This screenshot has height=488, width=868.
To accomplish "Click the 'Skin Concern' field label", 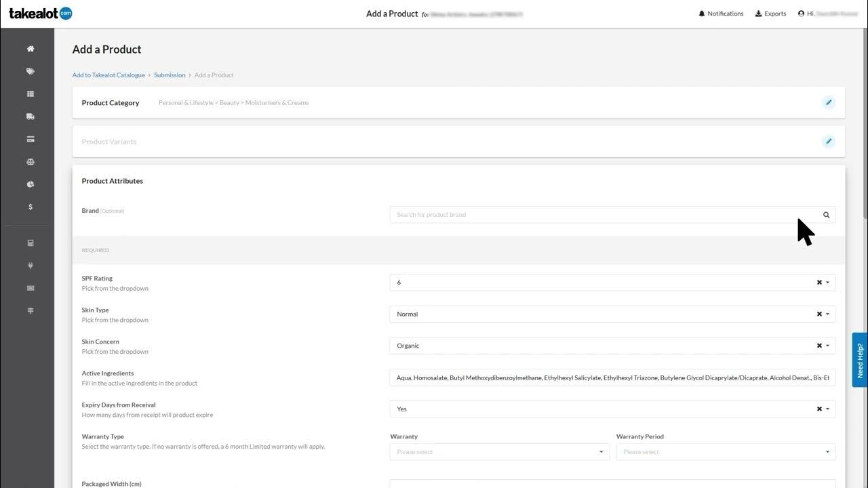I will 100,342.
